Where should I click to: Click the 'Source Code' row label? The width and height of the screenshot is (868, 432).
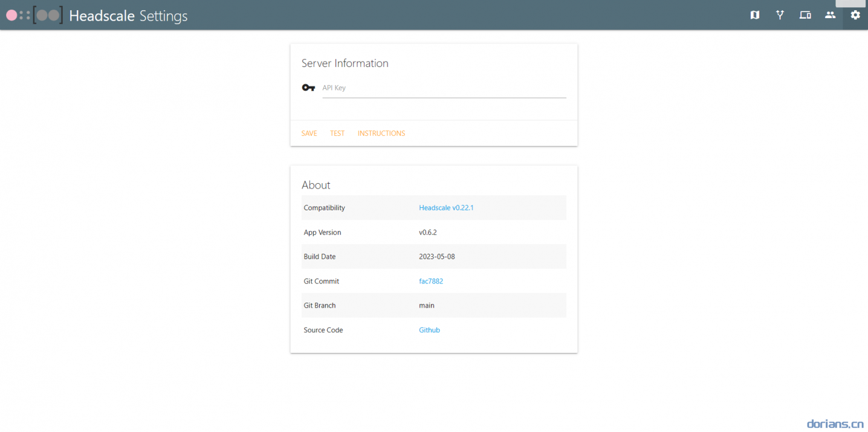pos(323,330)
